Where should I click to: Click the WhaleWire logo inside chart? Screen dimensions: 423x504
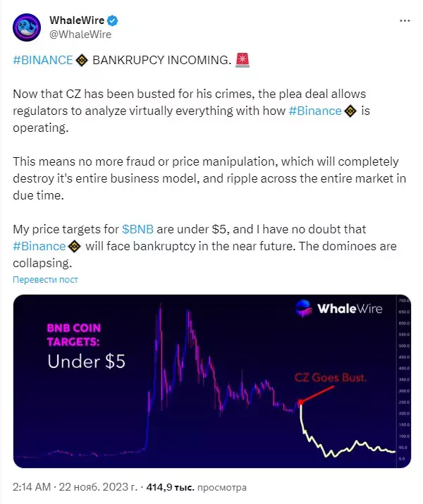[339, 309]
